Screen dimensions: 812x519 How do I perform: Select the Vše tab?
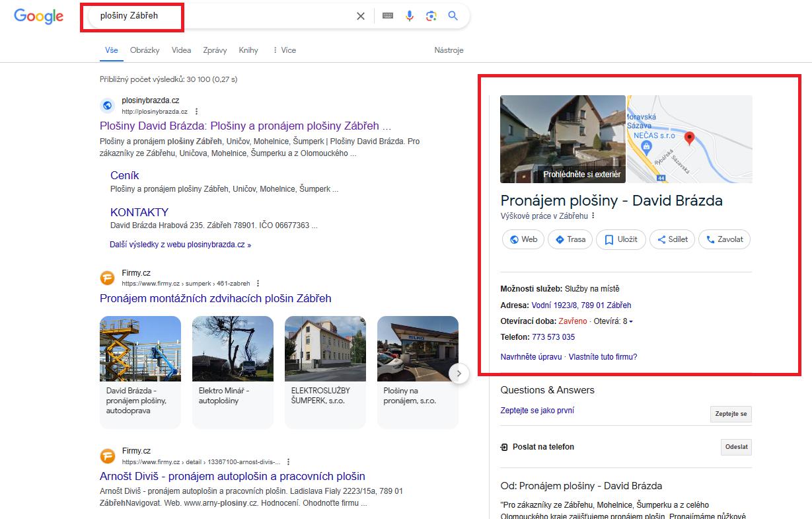112,50
